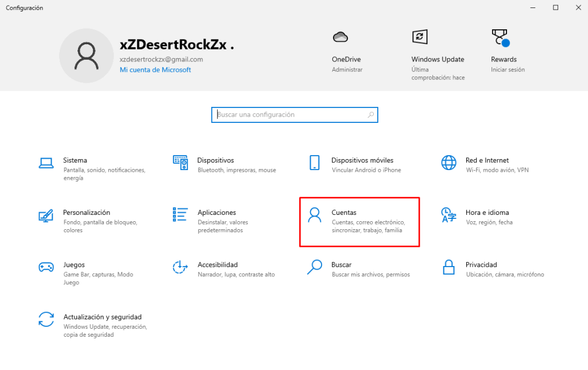The image size is (588, 370).
Task: Click the Buscar una configuración search field
Action: click(x=290, y=115)
